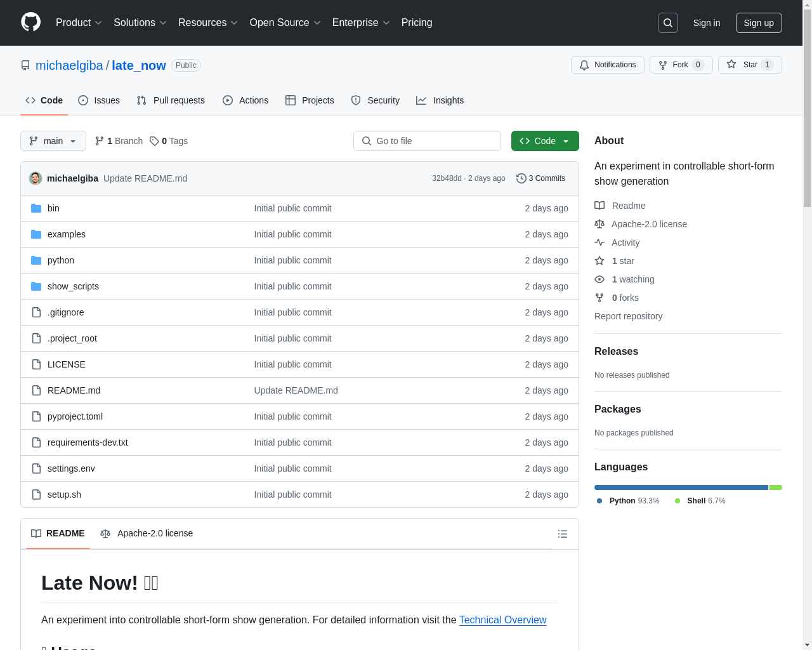812x650 pixels.
Task: Select the Apache-2.0 license tab
Action: (x=147, y=533)
